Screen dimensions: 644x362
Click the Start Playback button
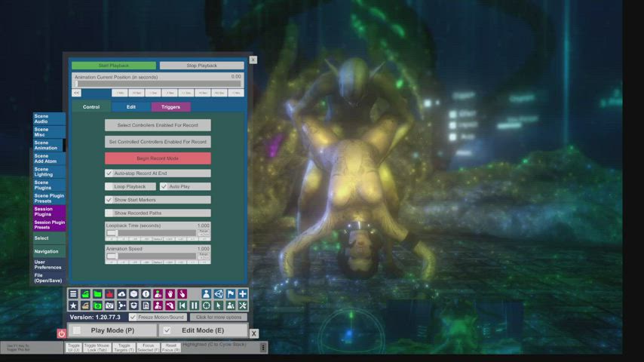click(114, 66)
